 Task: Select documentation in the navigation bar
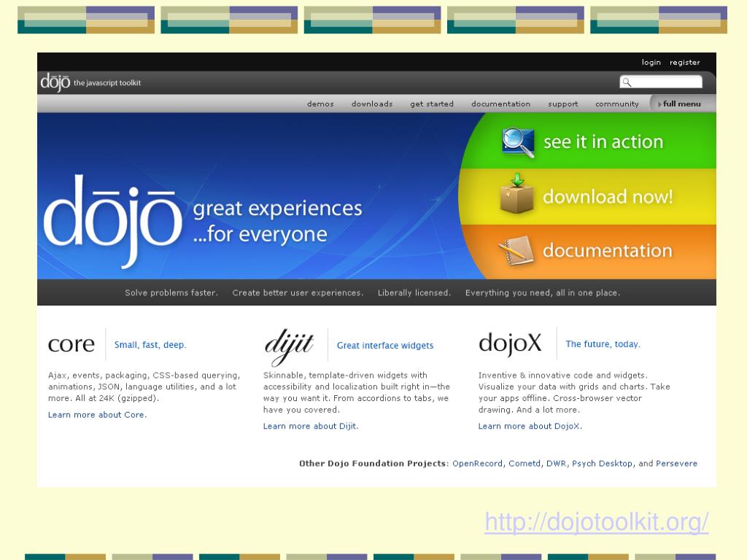[500, 104]
